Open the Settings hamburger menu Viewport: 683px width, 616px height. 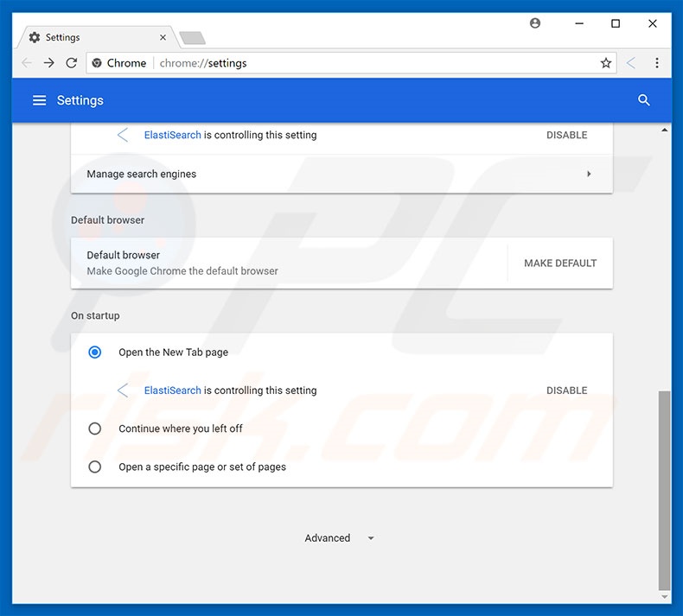coord(39,100)
